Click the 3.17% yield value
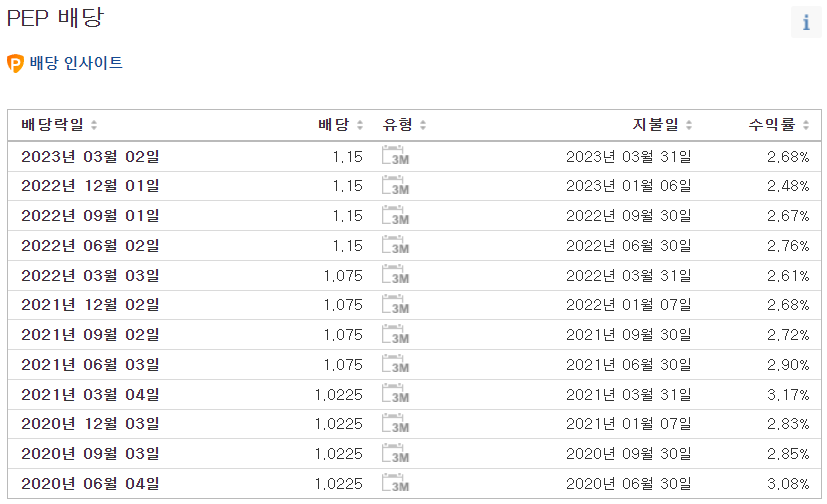This screenshot has height=504, width=827. click(x=788, y=395)
